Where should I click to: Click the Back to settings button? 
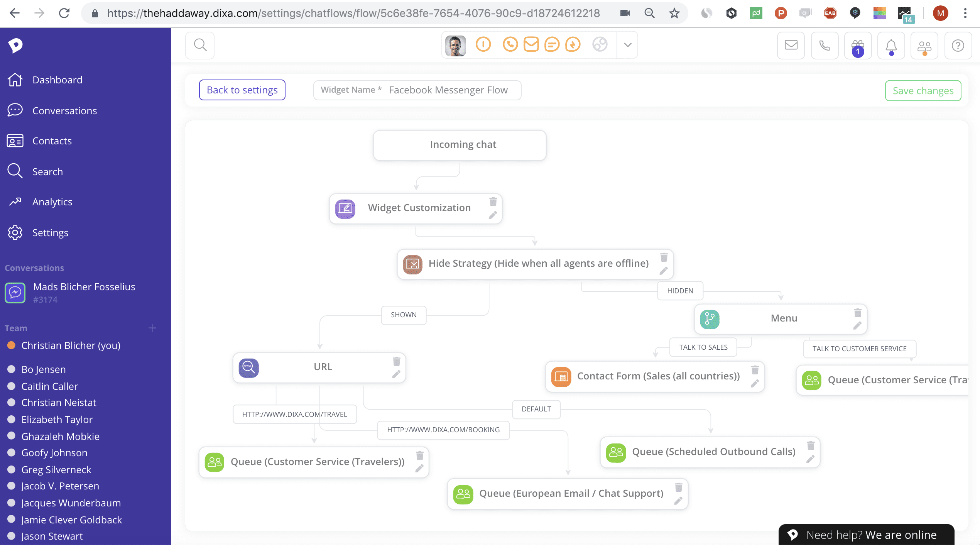pyautogui.click(x=242, y=89)
